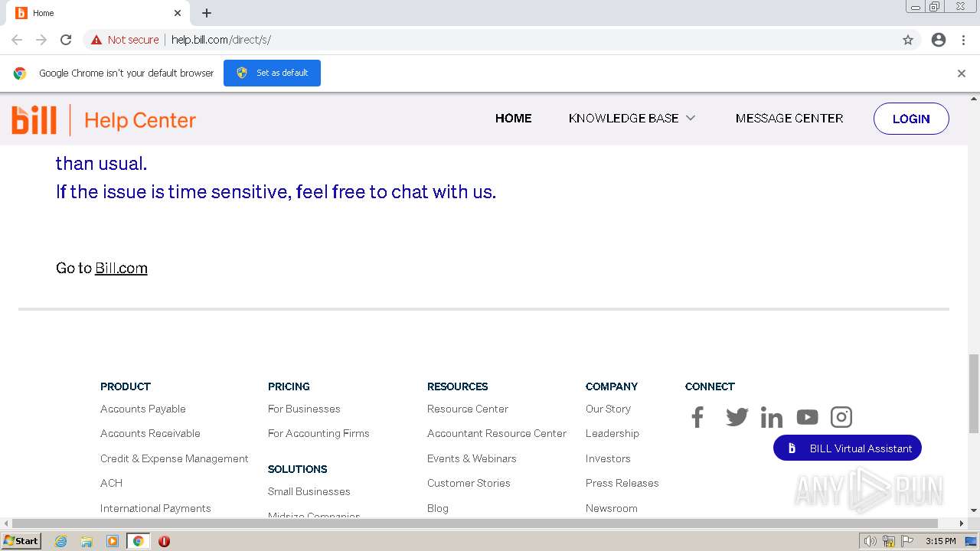Open the Windows Start button
The height and width of the screenshot is (551, 980).
click(x=21, y=541)
